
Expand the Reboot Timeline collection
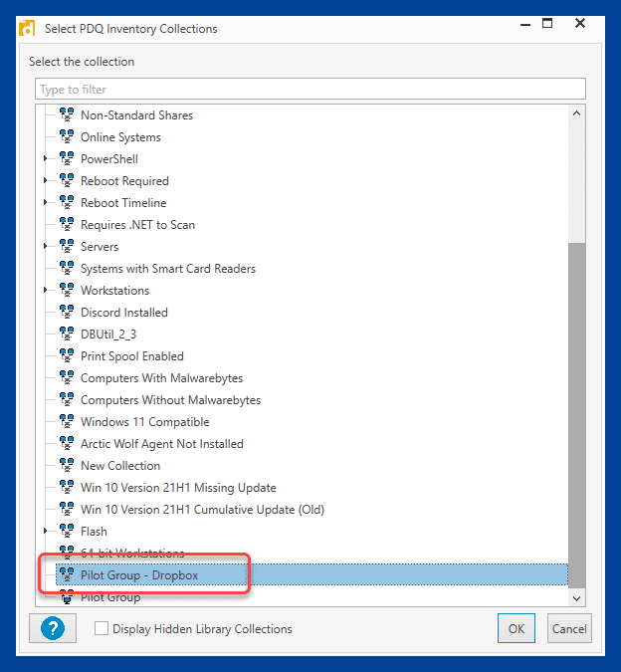click(46, 202)
